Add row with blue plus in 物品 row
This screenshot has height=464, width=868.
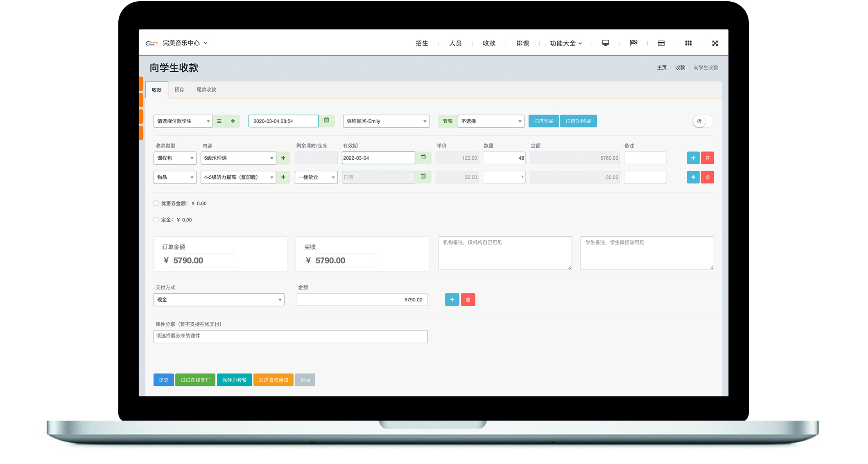693,177
